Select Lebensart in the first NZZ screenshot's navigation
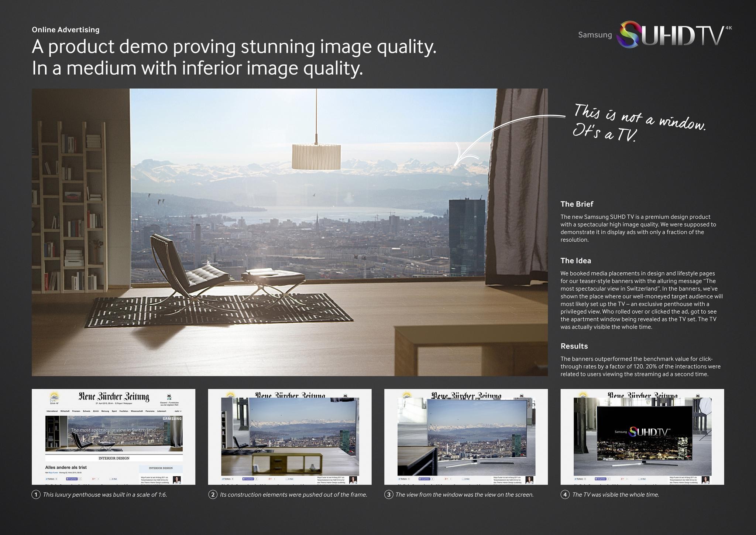 click(x=162, y=411)
